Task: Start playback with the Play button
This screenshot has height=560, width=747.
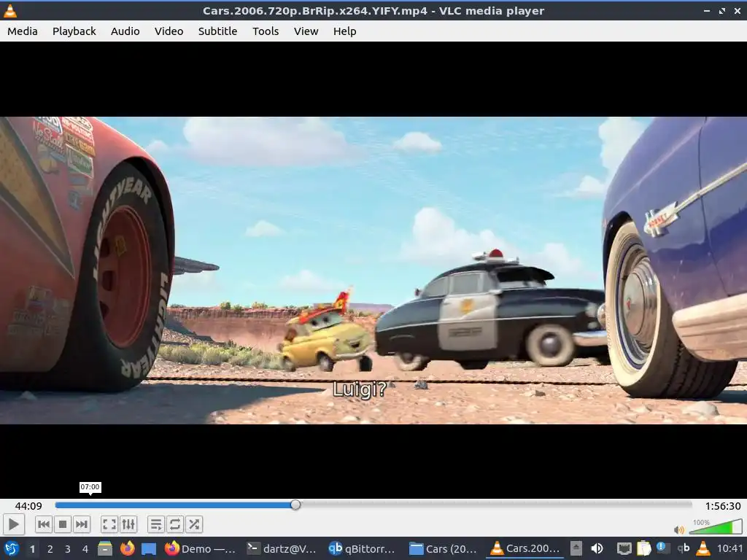Action: click(x=13, y=524)
